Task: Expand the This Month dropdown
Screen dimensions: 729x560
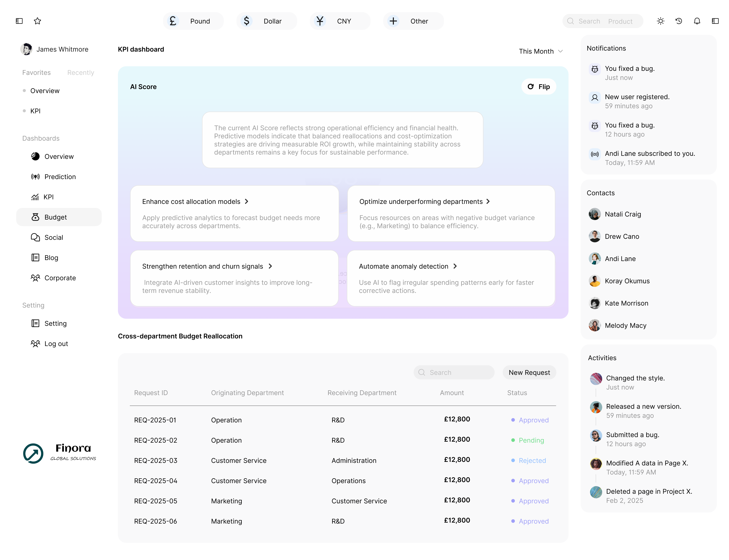Action: click(x=541, y=51)
